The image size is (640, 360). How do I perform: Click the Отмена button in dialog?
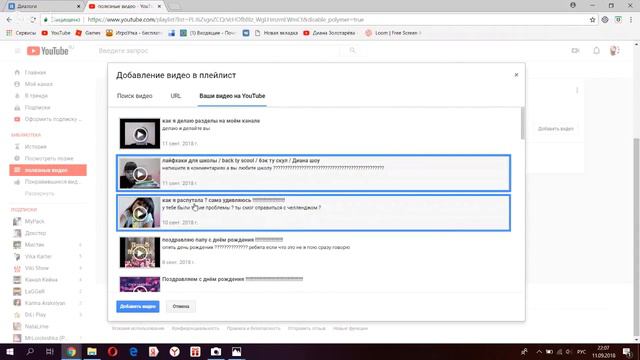(180, 307)
